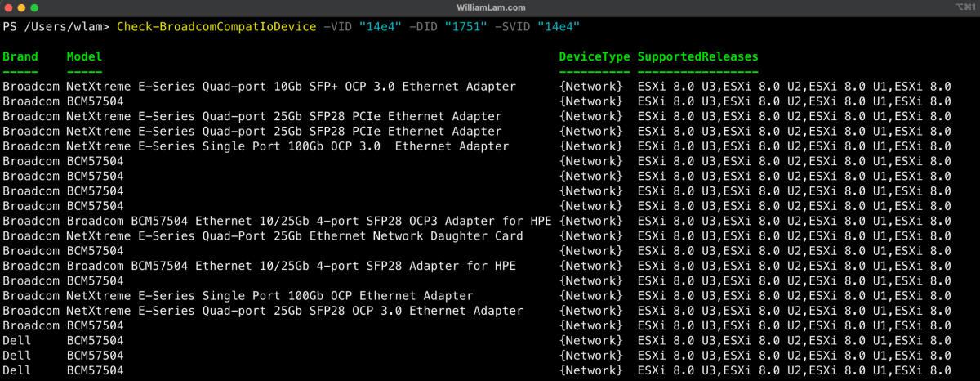Viewport: 980px width, 381px height.
Task: Click the green zoom window button
Action: pos(34,6)
